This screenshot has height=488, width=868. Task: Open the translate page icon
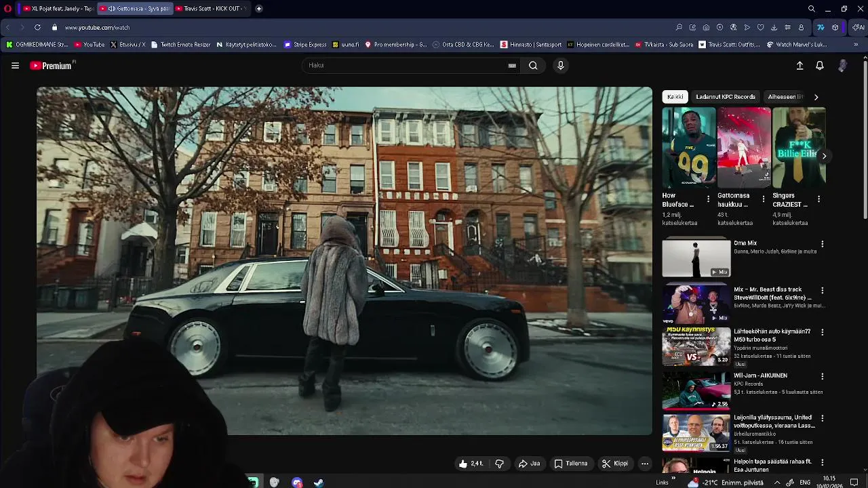733,27
